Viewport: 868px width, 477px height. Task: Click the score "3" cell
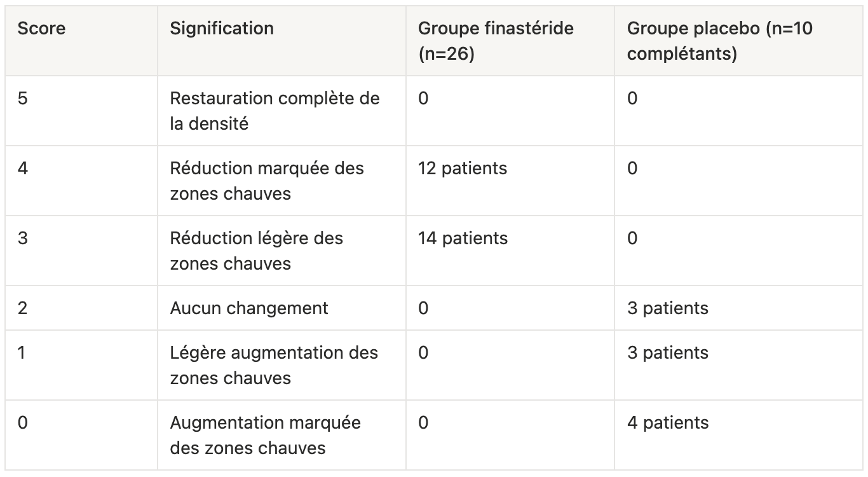point(22,238)
